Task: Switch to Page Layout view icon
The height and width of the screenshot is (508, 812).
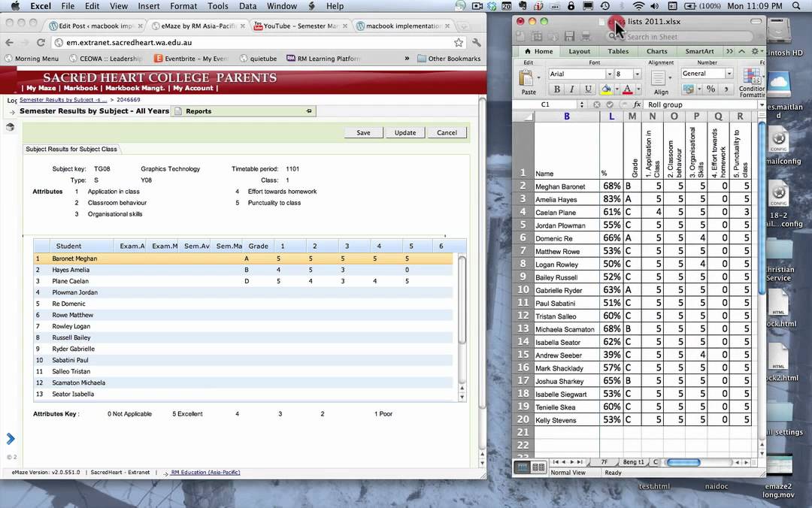Action: coord(538,467)
